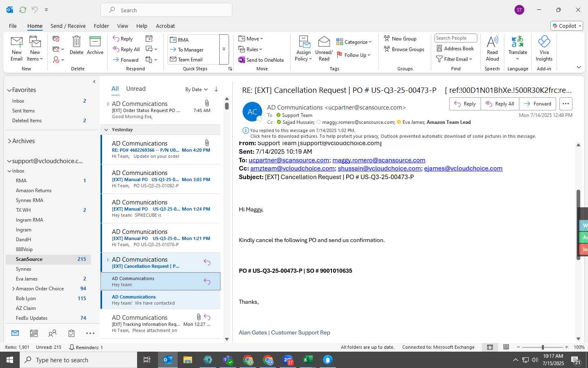Open Send / Receive tab

point(68,26)
